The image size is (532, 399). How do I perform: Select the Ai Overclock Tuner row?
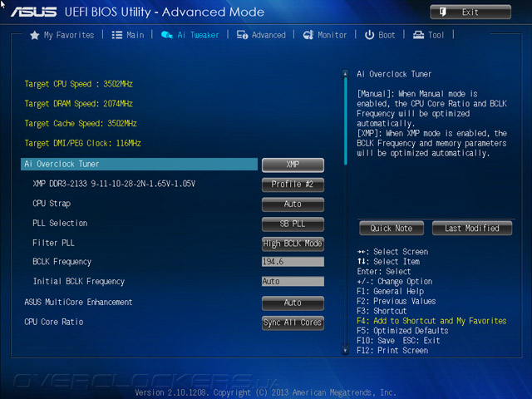coord(139,165)
